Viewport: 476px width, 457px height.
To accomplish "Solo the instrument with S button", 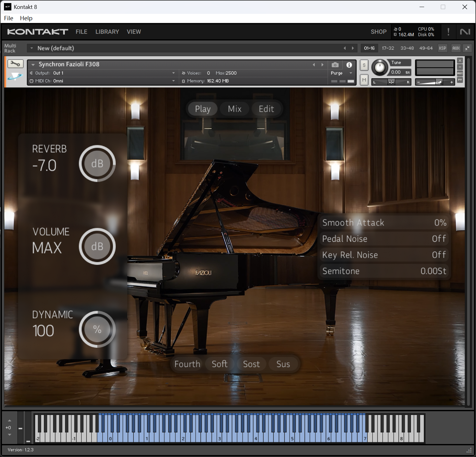I will tap(364, 65).
